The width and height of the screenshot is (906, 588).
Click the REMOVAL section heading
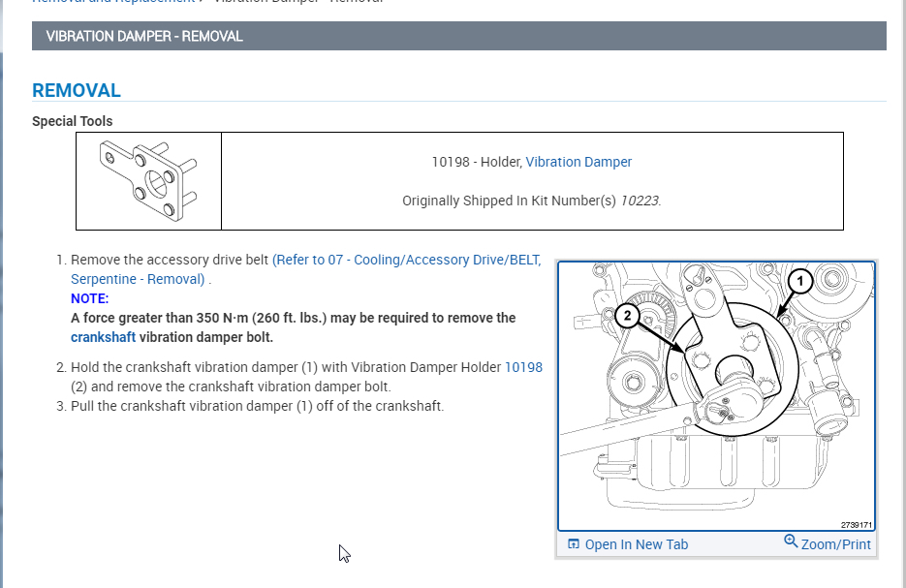coord(77,91)
